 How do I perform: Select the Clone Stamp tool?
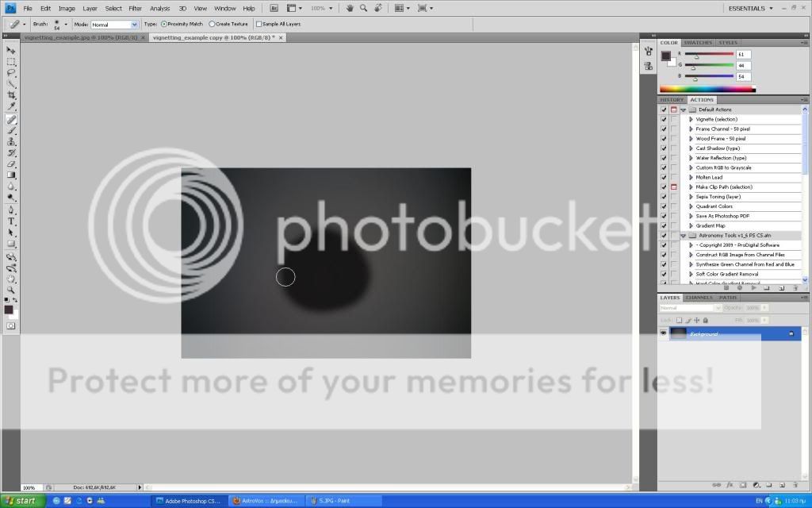pyautogui.click(x=11, y=141)
